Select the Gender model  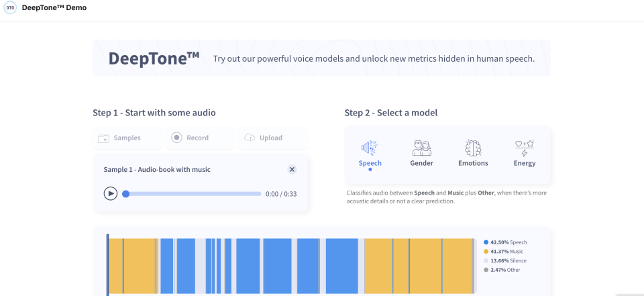click(x=422, y=154)
